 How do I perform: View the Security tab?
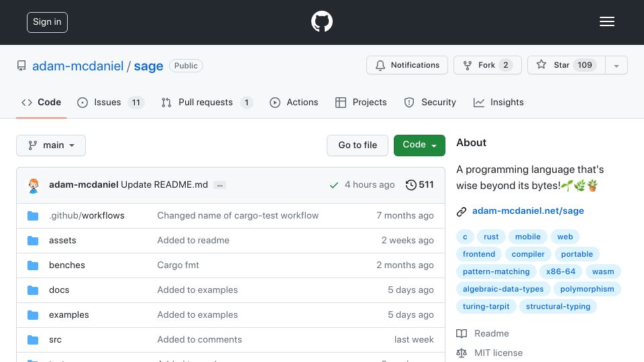(x=430, y=102)
